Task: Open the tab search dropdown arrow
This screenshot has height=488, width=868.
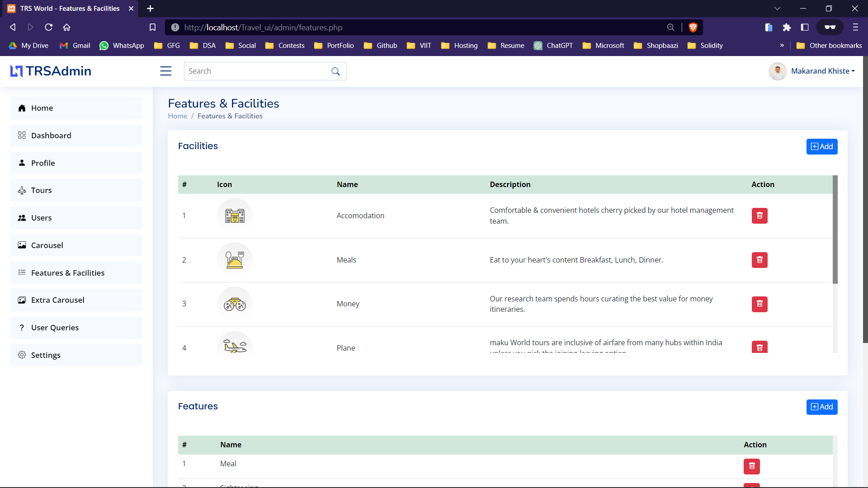Action: point(777,9)
